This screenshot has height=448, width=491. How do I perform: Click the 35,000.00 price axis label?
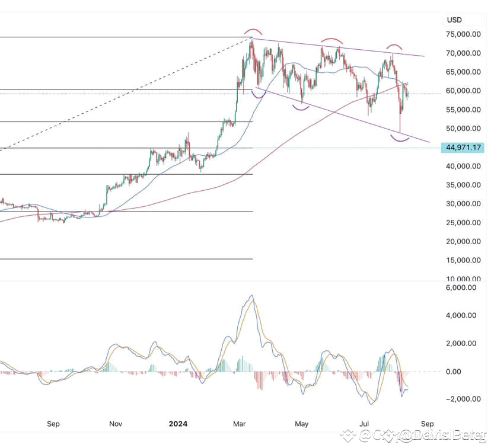[x=463, y=185]
